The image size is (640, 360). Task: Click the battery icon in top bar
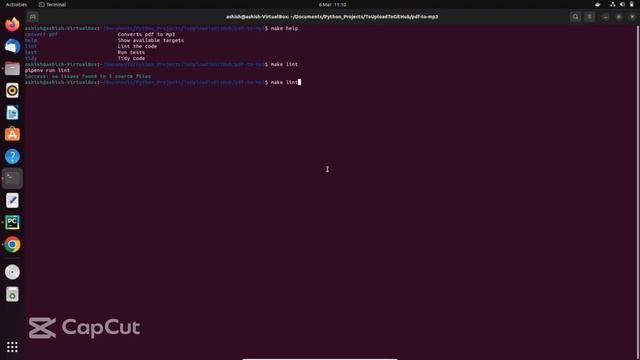coord(631,4)
